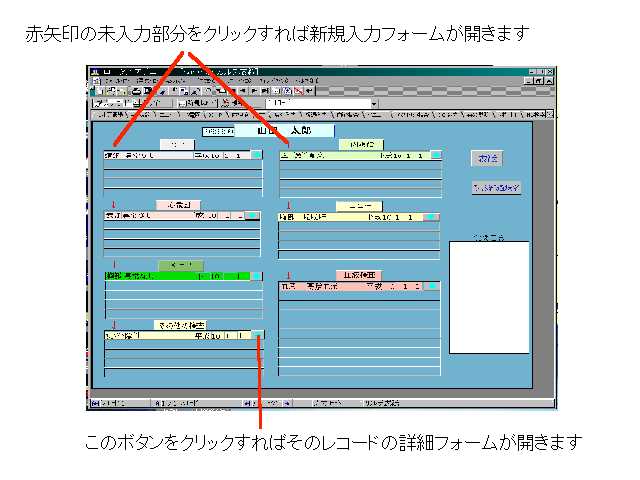Image resolution: width=640 pixels, height=480 pixels.
Task: Click the 血液検査 section header button
Action: [359, 275]
